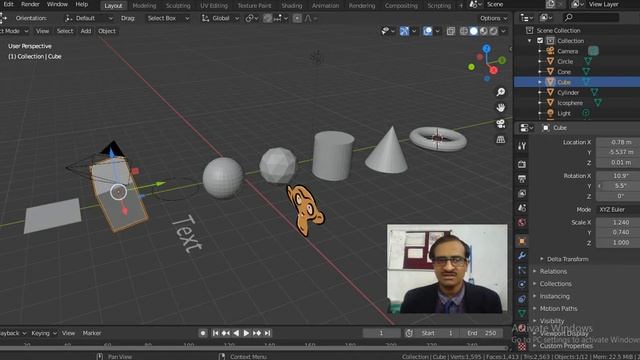The image size is (640, 360).
Task: Toggle auto keying record button
Action: tap(203, 333)
